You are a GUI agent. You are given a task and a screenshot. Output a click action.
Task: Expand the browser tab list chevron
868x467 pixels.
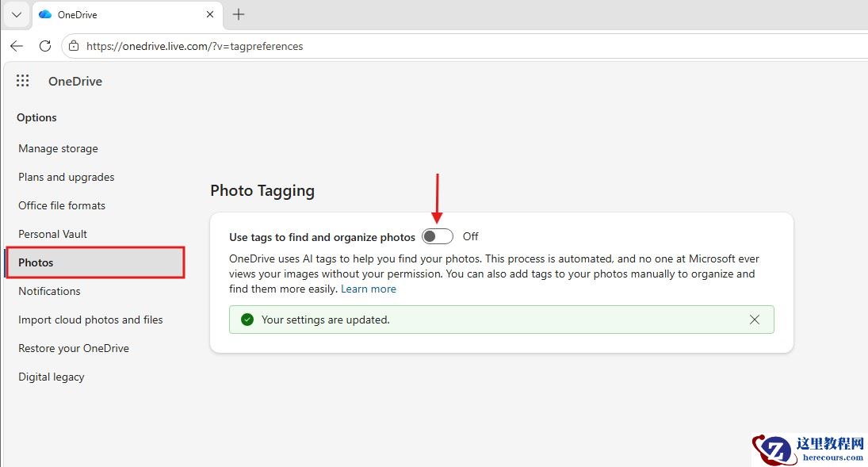point(16,14)
